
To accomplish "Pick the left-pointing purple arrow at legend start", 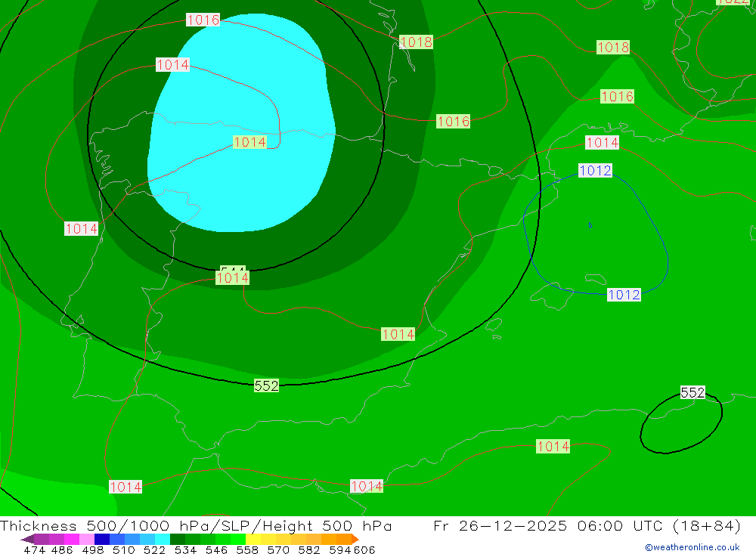I will (x=27, y=539).
